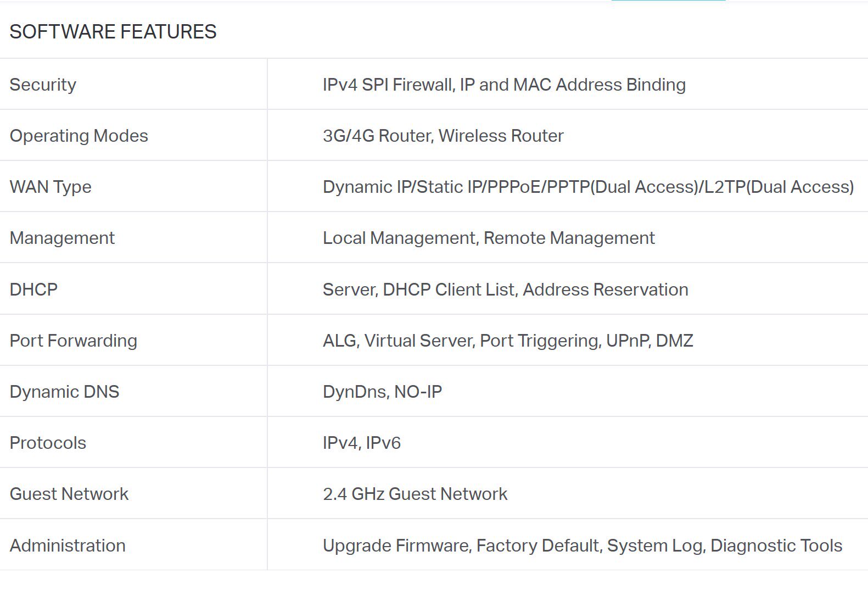
Task: Click Local Management, Remote Management text
Action: [x=489, y=238]
